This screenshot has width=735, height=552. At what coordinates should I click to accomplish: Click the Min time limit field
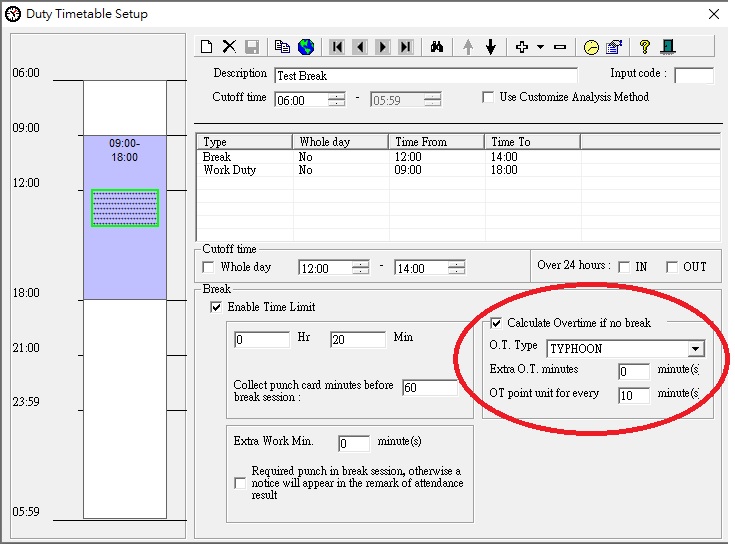point(358,339)
